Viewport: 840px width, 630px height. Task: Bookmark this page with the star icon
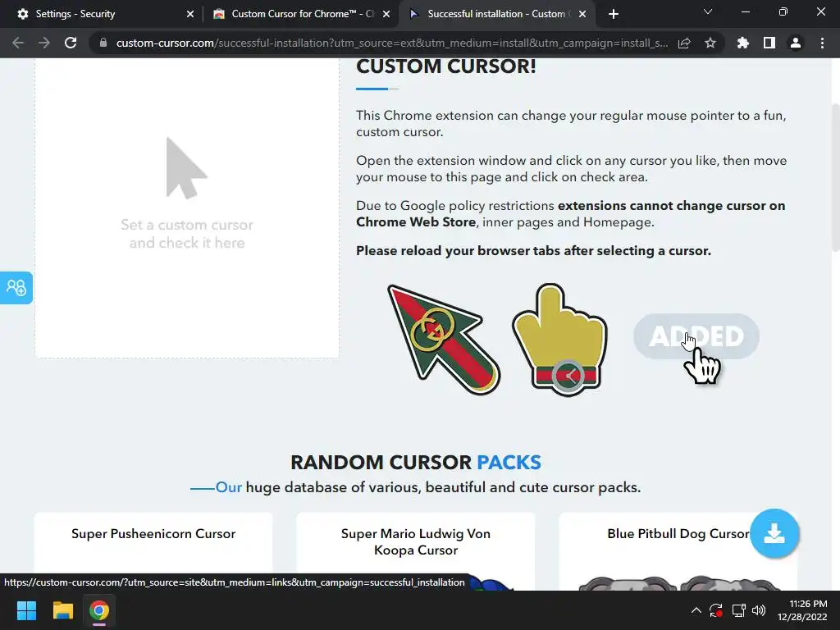pyautogui.click(x=710, y=43)
